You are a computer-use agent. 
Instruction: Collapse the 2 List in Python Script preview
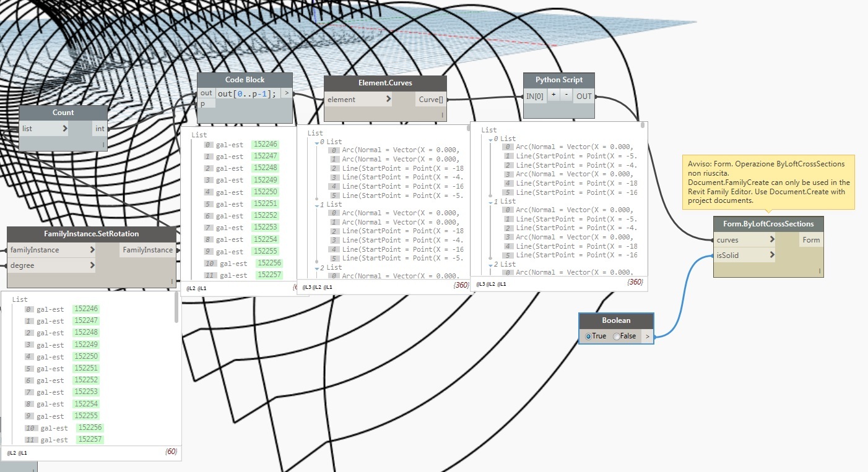point(491,265)
